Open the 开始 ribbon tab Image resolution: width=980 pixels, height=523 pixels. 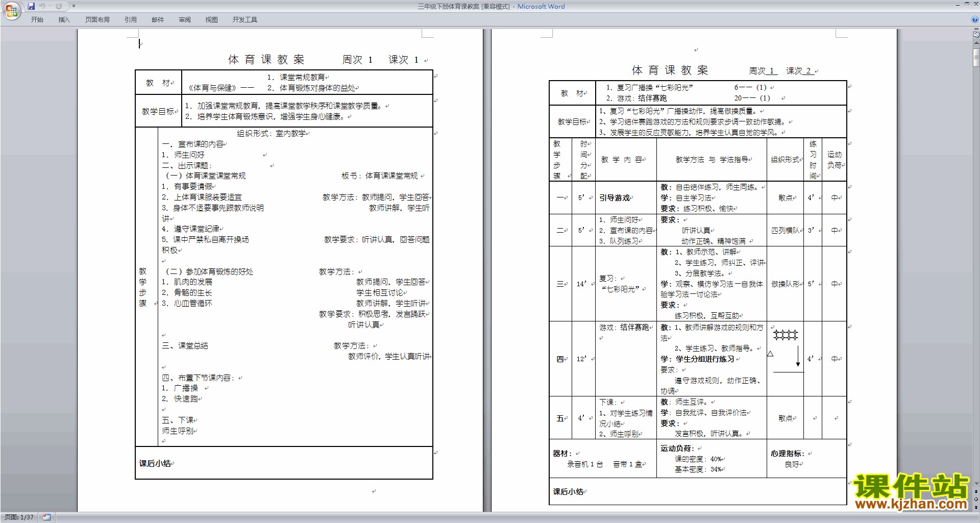click(x=37, y=20)
